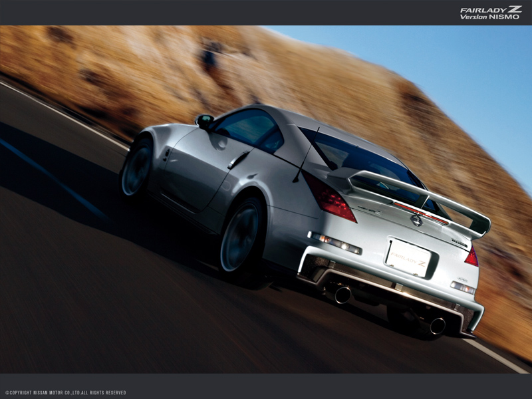Click the Fairlady Z license plate

tap(408, 257)
